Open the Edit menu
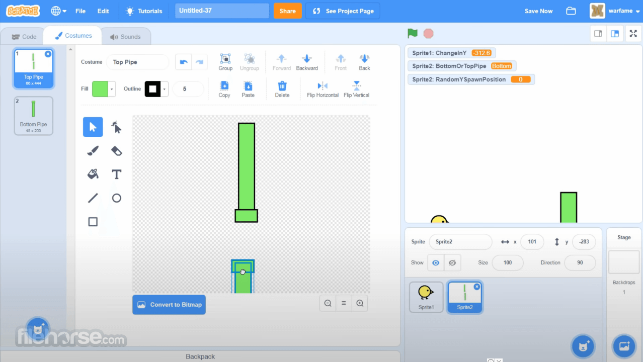Screen dimensions: 644x362 click(103, 11)
